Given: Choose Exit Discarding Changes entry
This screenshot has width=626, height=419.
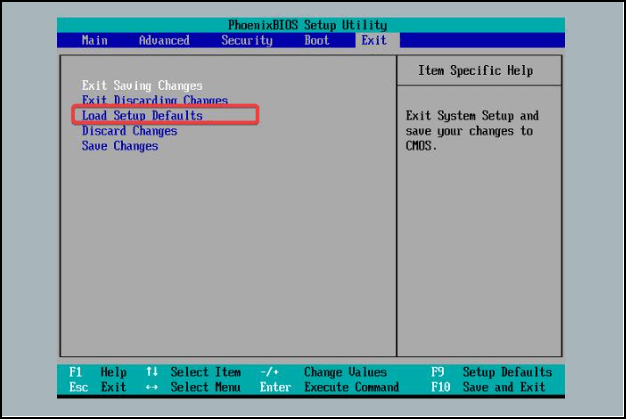Looking at the screenshot, I should (x=154, y=101).
